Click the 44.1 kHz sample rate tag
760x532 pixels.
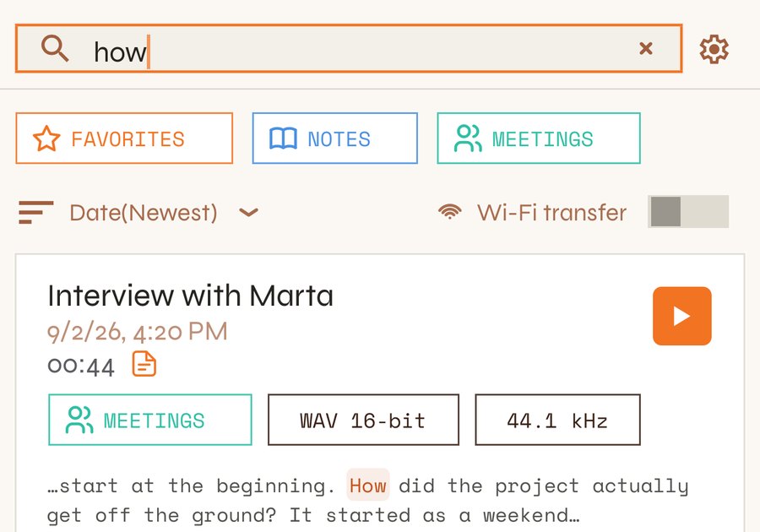(x=557, y=420)
